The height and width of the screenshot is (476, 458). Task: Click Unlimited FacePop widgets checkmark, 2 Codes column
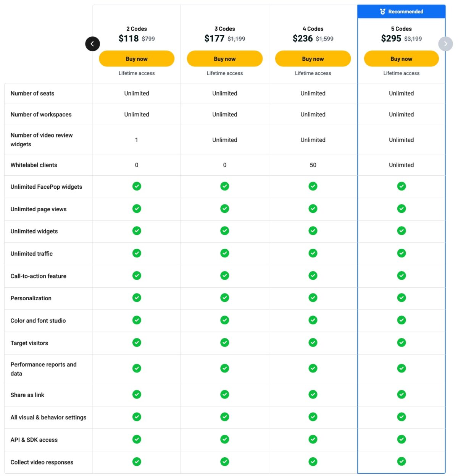point(137,186)
